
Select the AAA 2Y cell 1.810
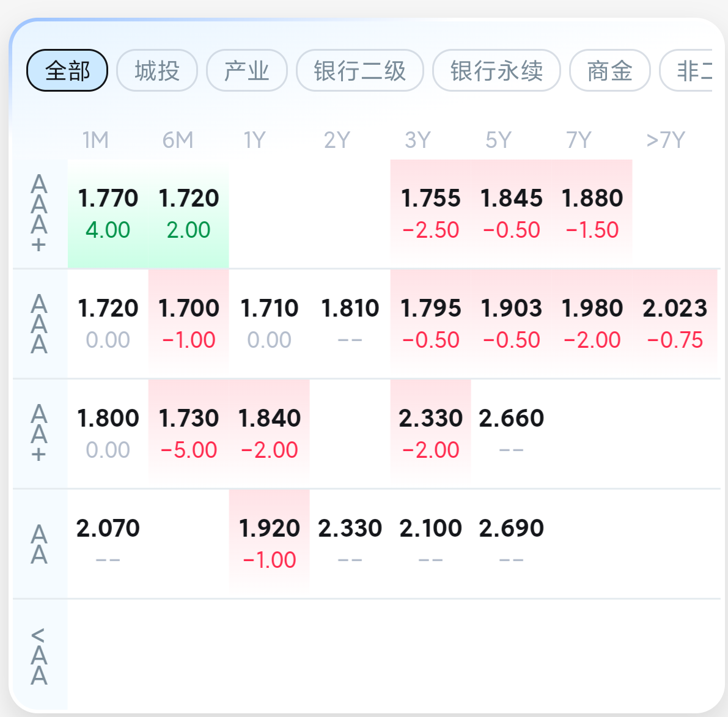point(350,324)
